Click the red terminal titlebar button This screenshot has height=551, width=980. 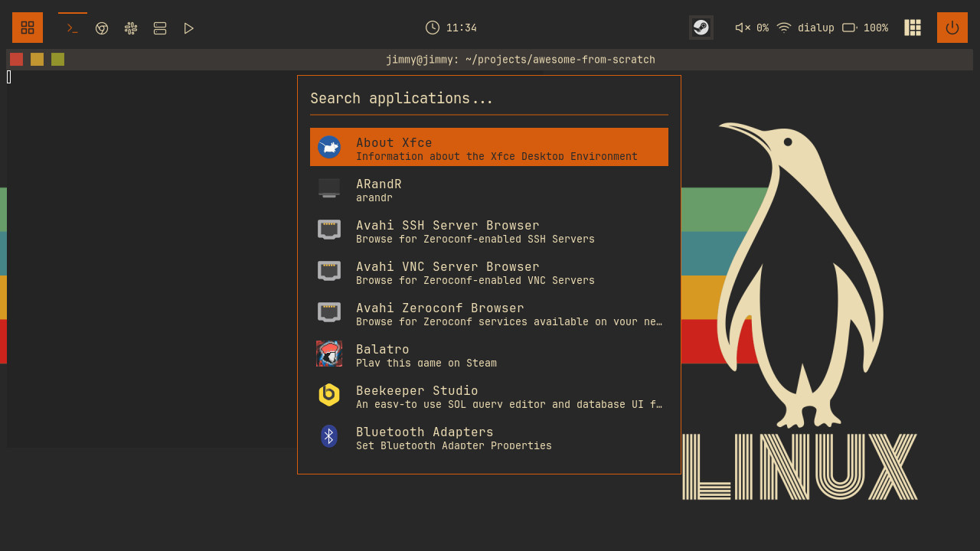[16, 60]
